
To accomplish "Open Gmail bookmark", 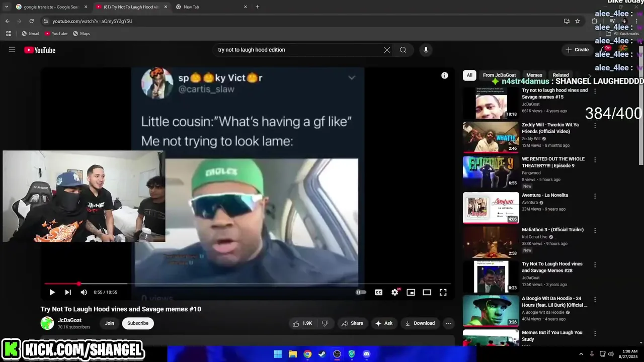I will pos(30,34).
